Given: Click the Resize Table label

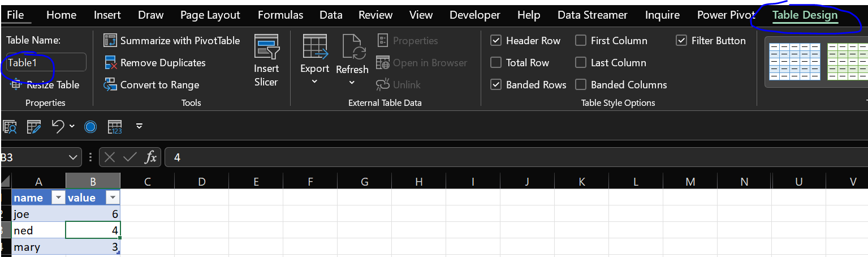Looking at the screenshot, I should tap(53, 85).
